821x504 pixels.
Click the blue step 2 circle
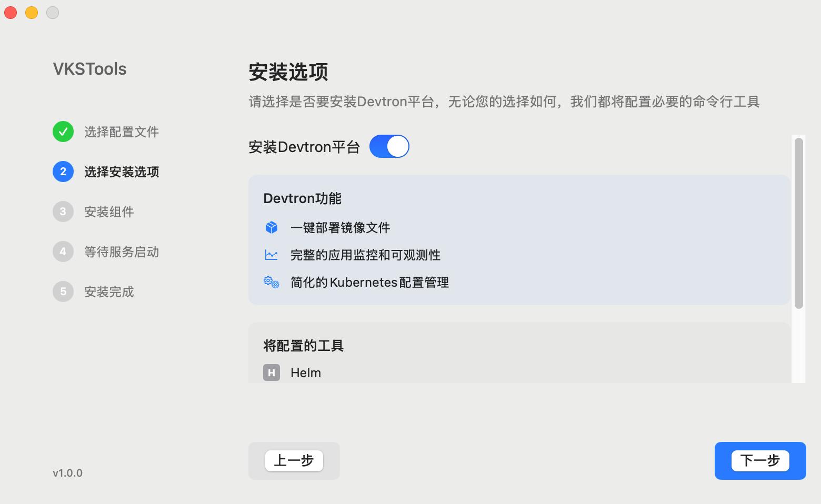[63, 172]
